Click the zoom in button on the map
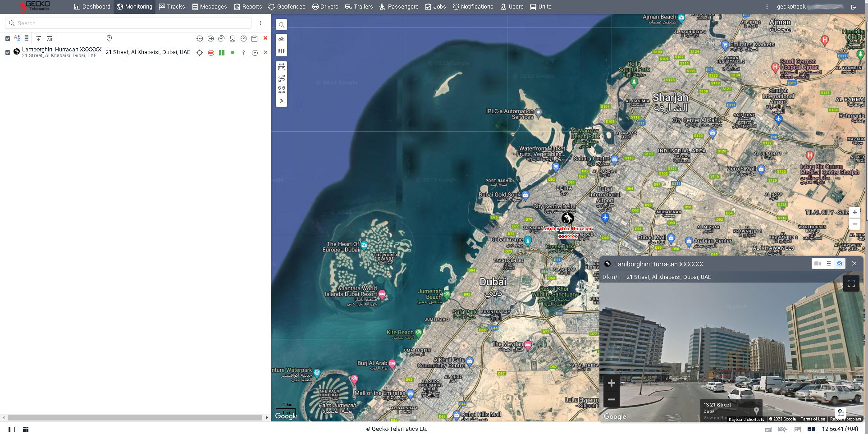Screen dimensions: 868x434 click(854, 212)
